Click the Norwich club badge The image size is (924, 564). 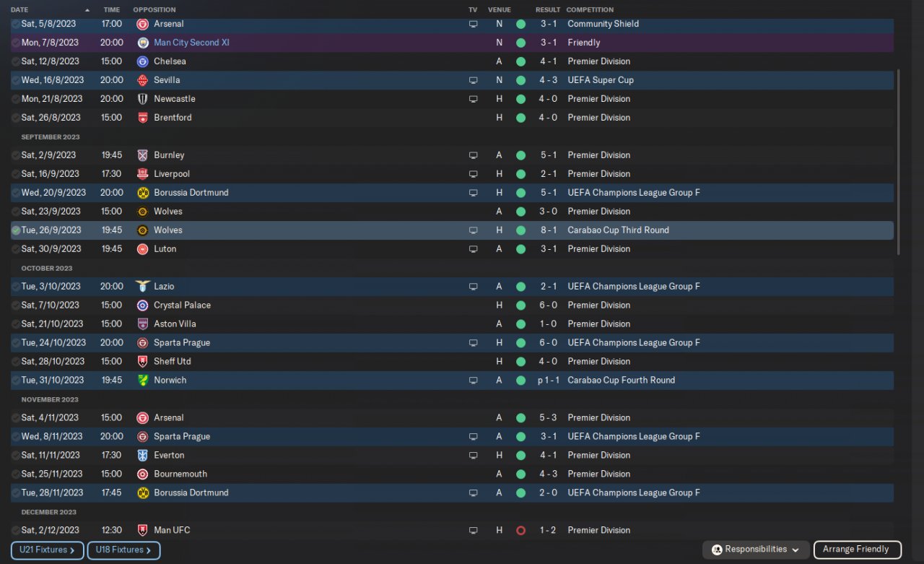(142, 381)
